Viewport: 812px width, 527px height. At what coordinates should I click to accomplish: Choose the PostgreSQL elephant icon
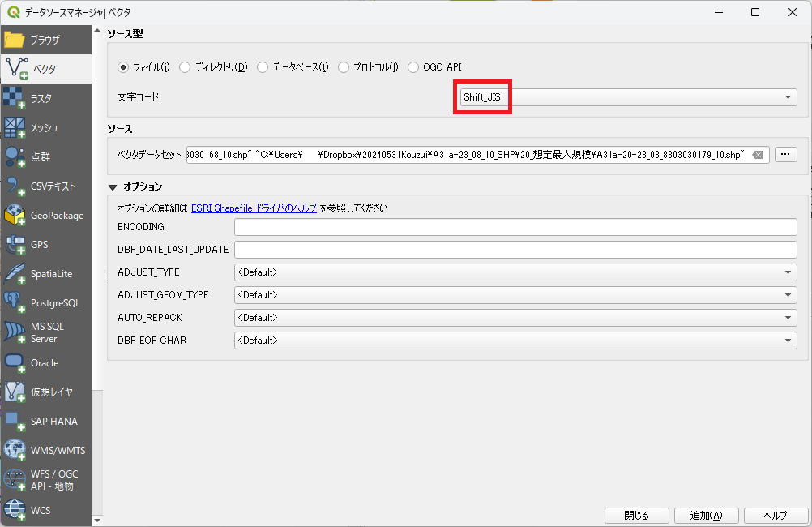point(15,303)
